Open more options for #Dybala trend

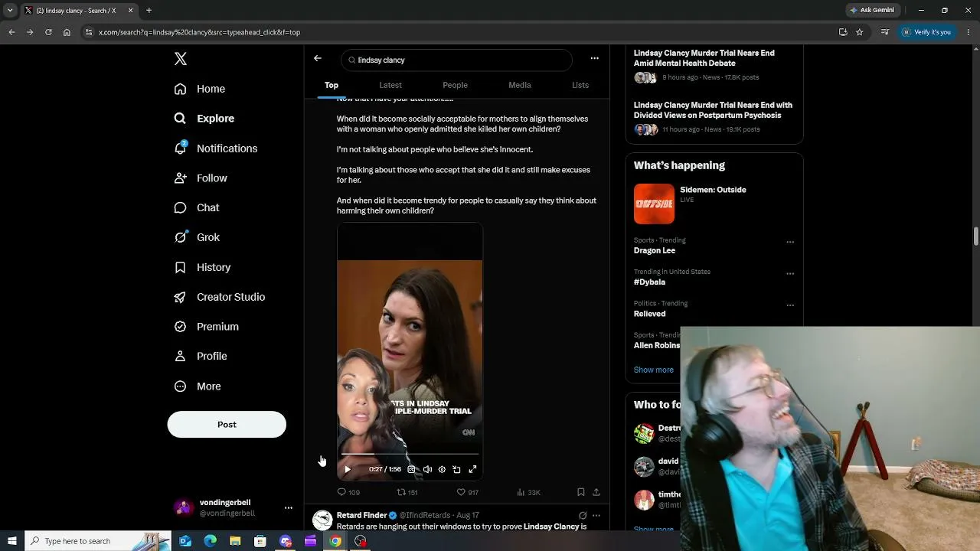790,273
